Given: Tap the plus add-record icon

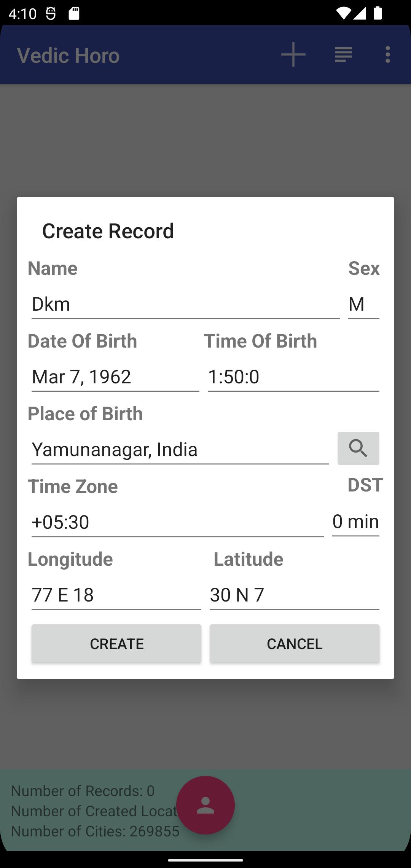Looking at the screenshot, I should [x=293, y=55].
